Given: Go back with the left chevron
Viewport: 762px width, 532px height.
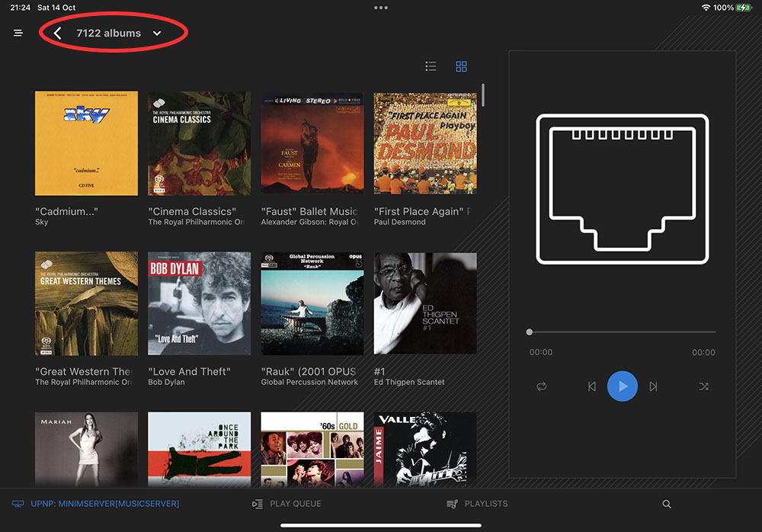Looking at the screenshot, I should point(57,33).
